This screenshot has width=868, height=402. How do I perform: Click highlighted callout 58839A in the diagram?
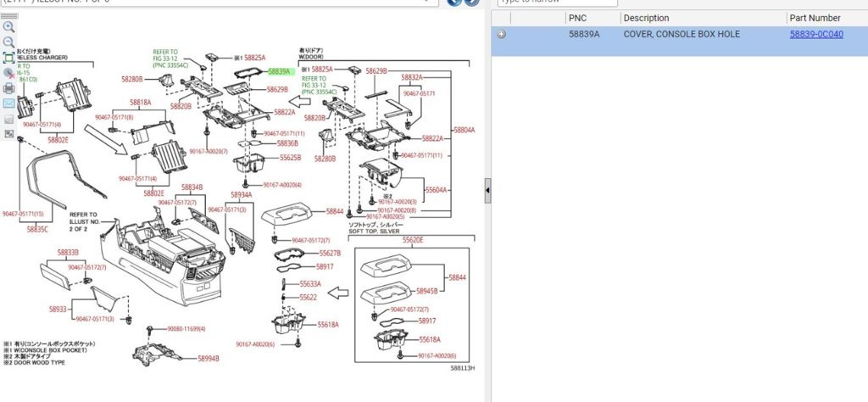(x=280, y=71)
